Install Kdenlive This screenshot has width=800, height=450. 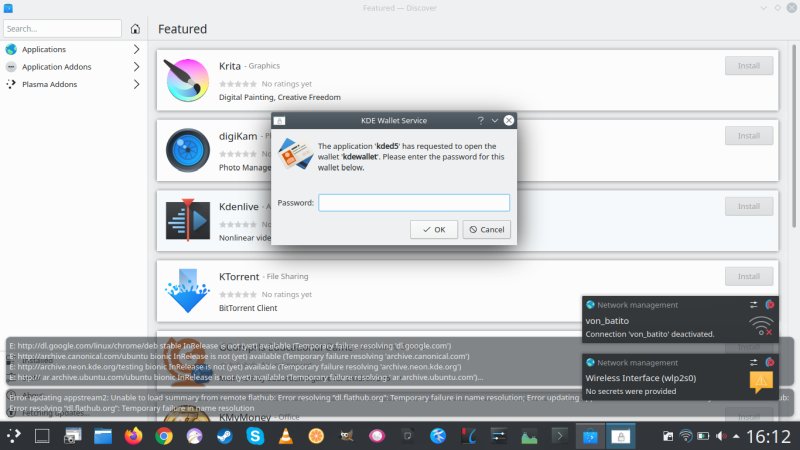point(748,206)
